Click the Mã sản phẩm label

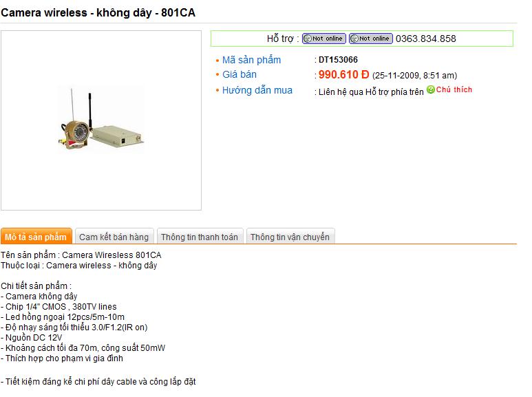pyautogui.click(x=251, y=60)
